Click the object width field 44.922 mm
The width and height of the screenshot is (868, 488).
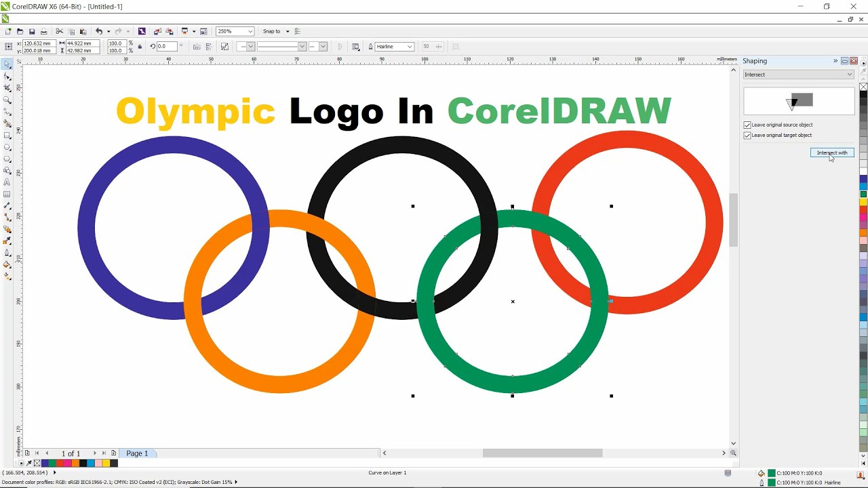[x=83, y=43]
